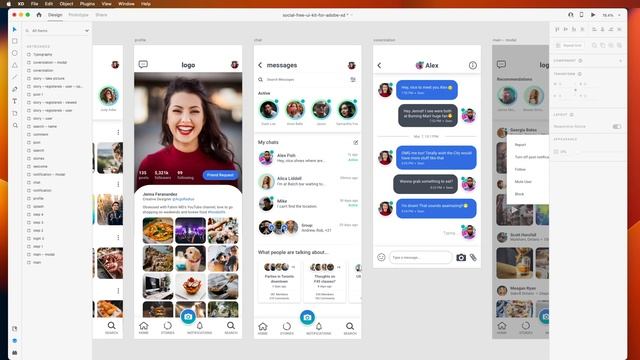Click the attachment paperclip in conversation artboard
The height and width of the screenshot is (360, 640).
pyautogui.click(x=473, y=257)
